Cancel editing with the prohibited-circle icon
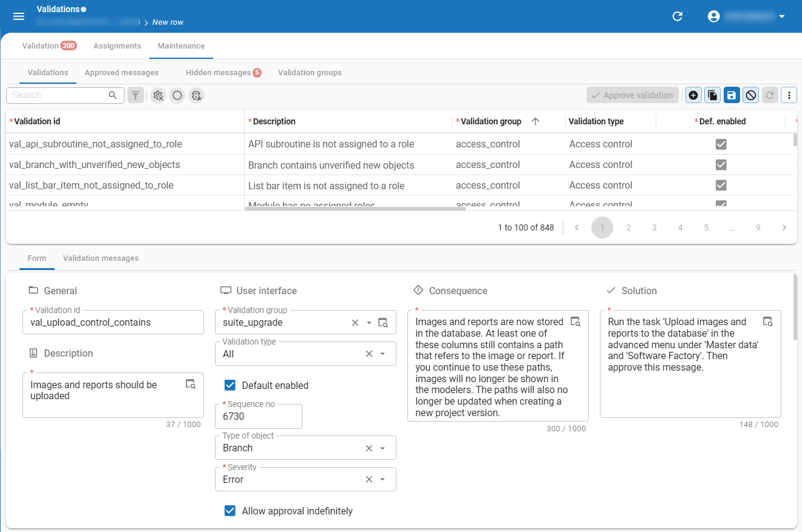 click(x=751, y=95)
